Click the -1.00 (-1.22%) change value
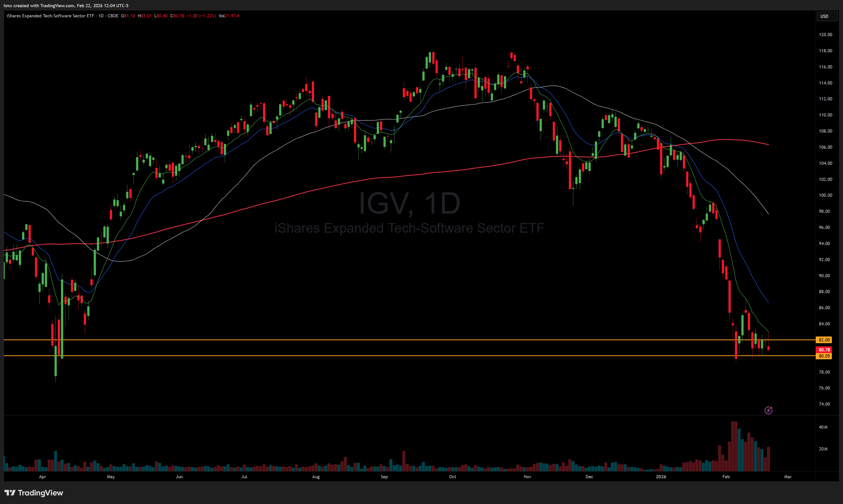 [x=201, y=16]
